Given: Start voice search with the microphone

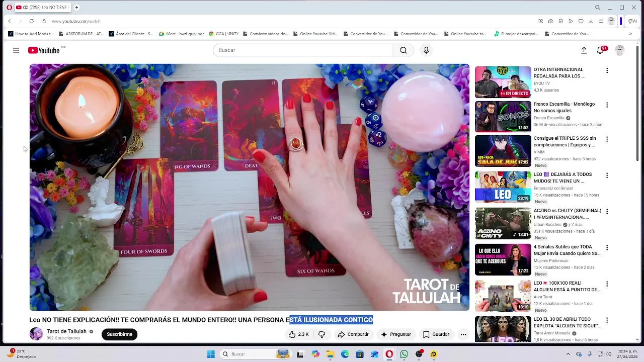Looking at the screenshot, I should tap(426, 50).
